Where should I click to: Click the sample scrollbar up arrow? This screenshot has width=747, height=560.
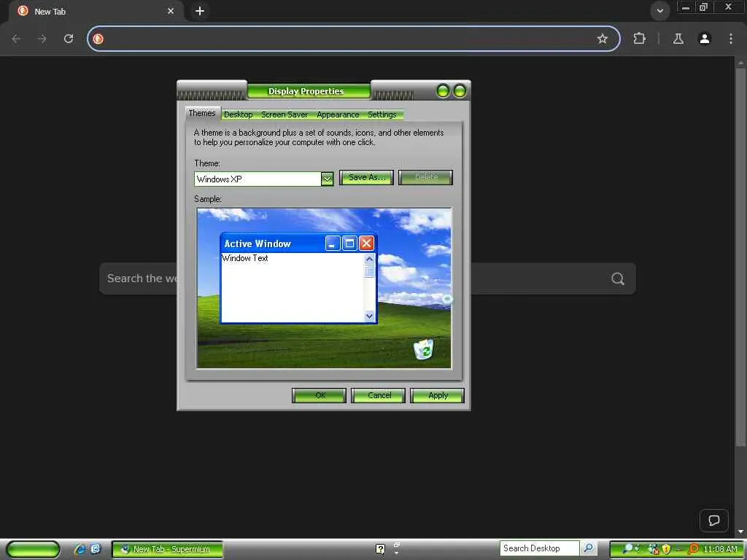(x=369, y=259)
